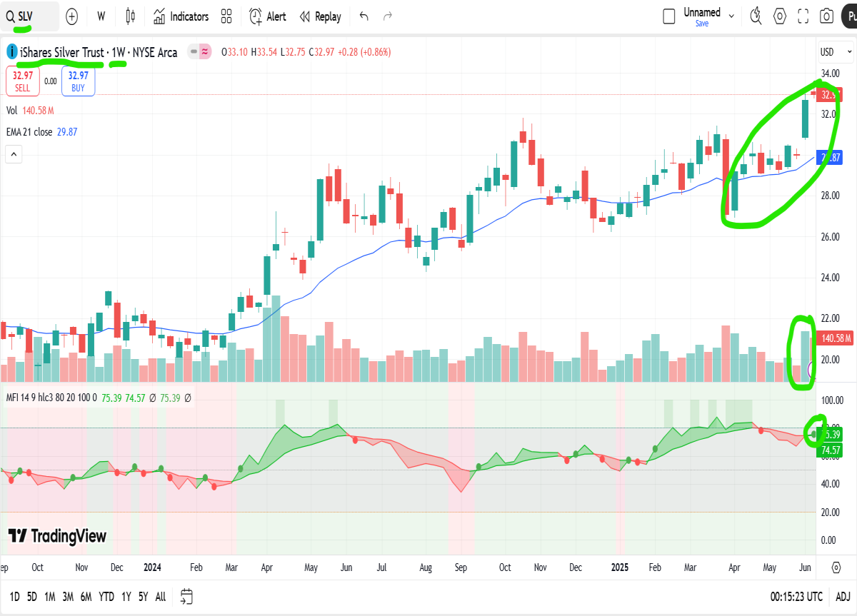The image size is (857, 616).
Task: Open time axis settings gear icon
Action: coord(836,567)
